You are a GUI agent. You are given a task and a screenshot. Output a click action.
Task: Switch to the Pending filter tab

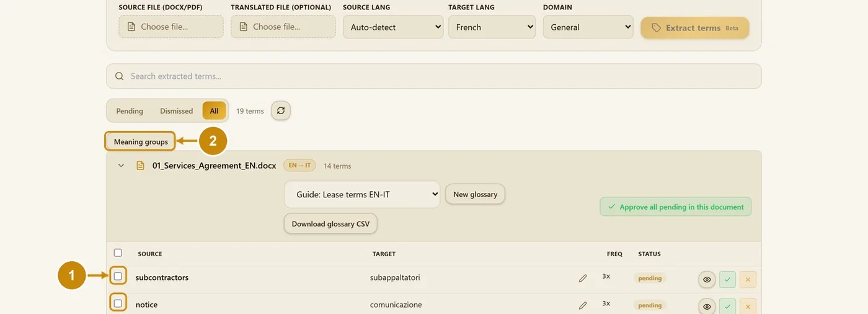click(130, 111)
